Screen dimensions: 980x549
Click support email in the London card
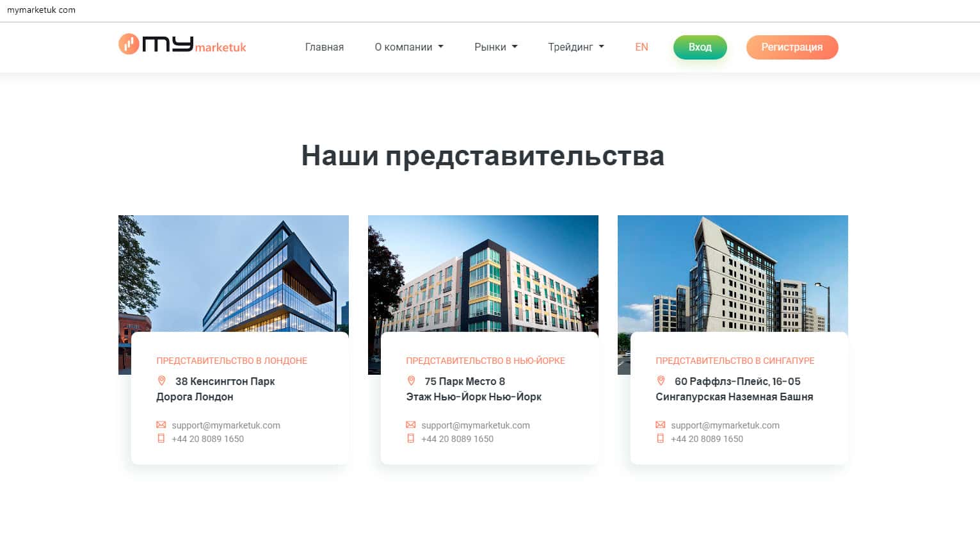(x=226, y=425)
